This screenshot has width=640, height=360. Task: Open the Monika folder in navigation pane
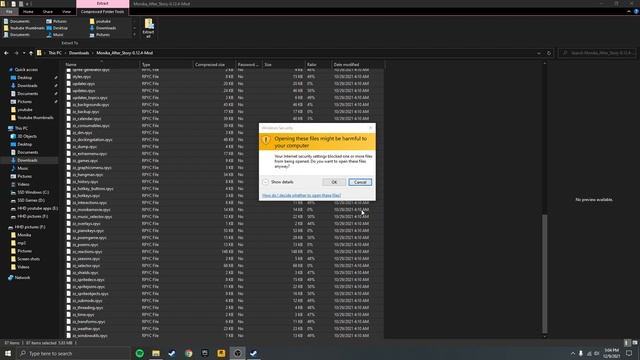click(x=24, y=235)
